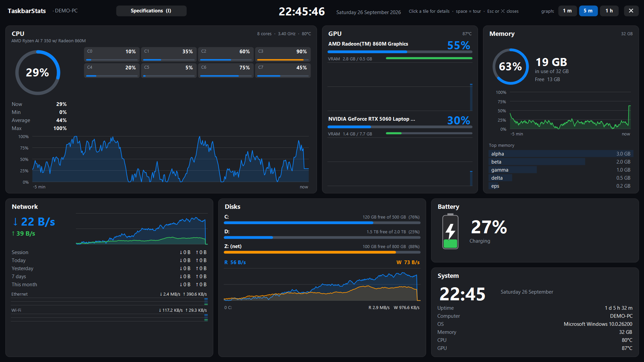Click the C: drive usage bar
The image size is (644, 362).
[322, 223]
